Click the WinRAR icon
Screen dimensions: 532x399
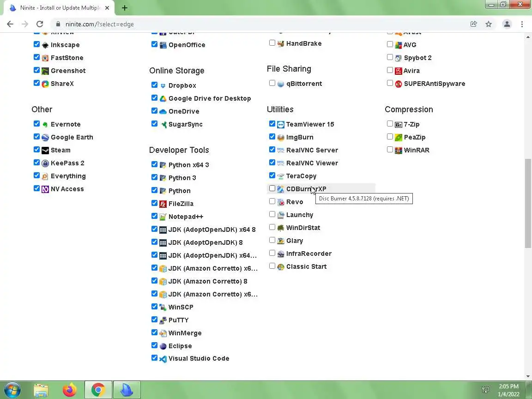pyautogui.click(x=399, y=150)
